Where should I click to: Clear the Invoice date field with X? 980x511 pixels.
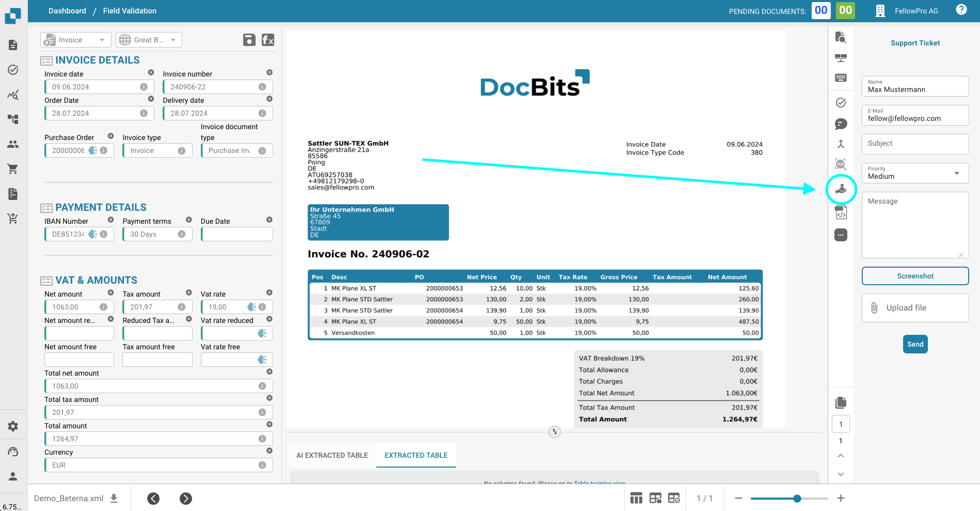151,73
